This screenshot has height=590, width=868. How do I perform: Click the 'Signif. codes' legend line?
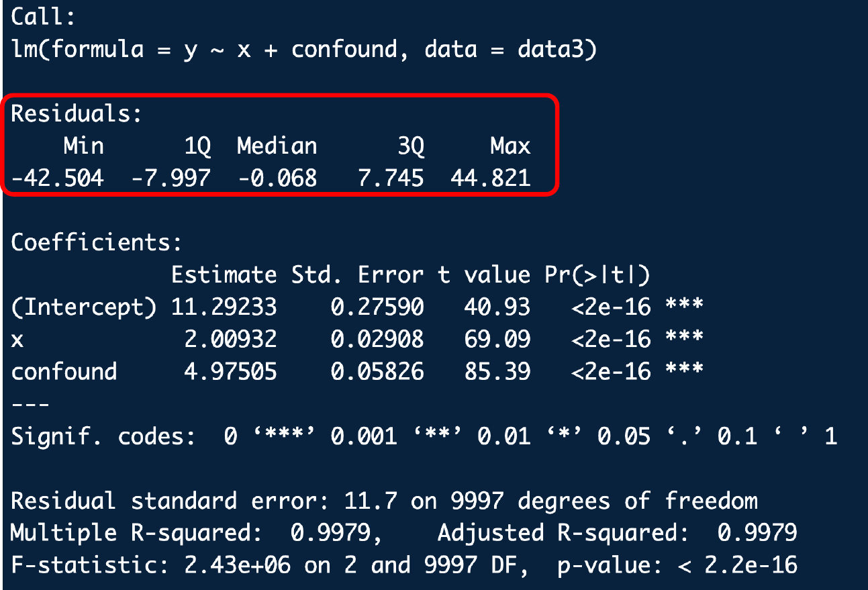coord(423,437)
